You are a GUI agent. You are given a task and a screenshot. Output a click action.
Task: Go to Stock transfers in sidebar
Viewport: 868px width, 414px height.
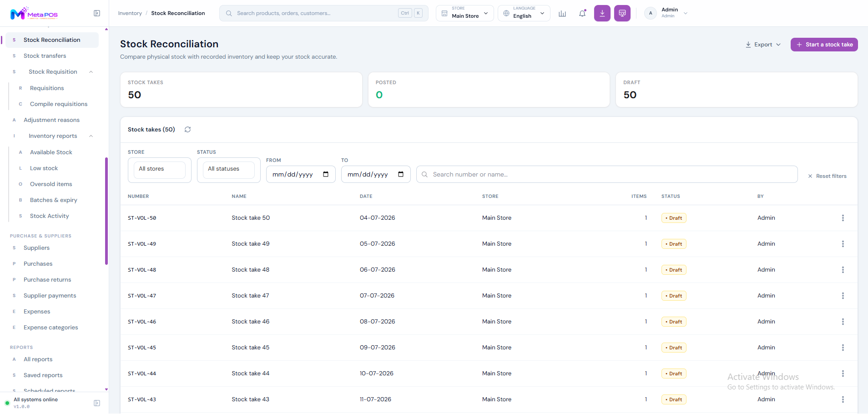[x=45, y=56]
